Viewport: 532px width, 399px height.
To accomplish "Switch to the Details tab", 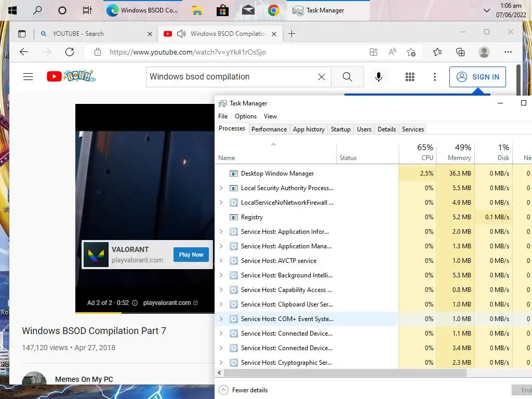I will tap(387, 129).
